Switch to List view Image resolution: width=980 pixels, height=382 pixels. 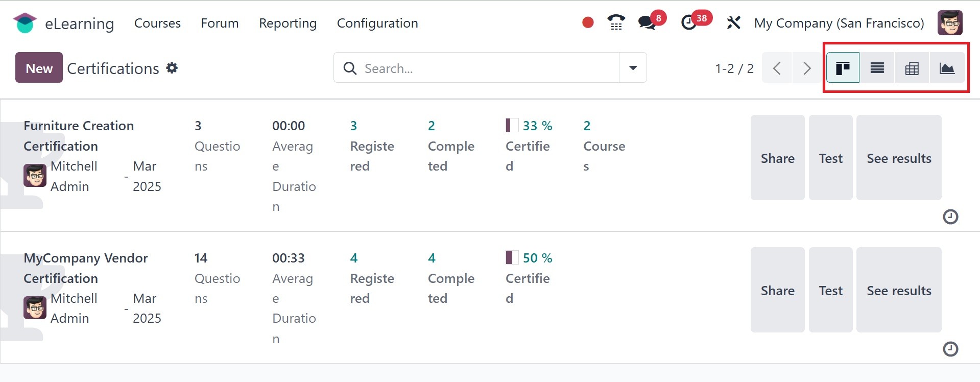tap(877, 68)
